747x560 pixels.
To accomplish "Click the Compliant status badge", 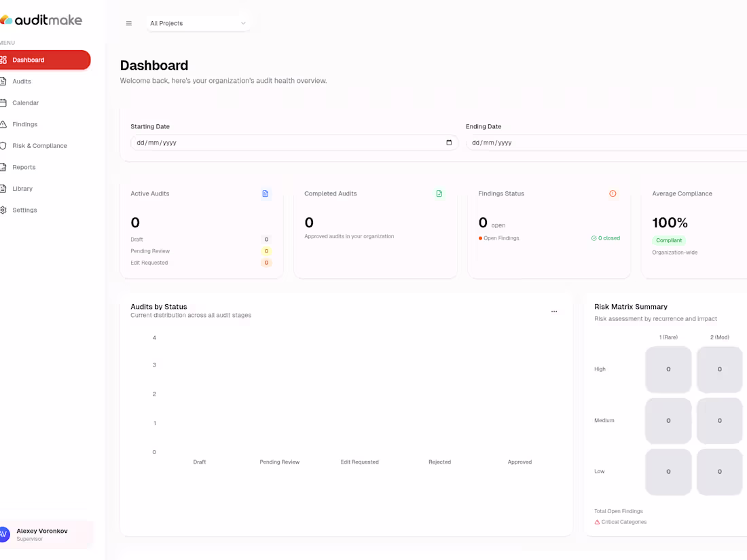I will click(669, 240).
